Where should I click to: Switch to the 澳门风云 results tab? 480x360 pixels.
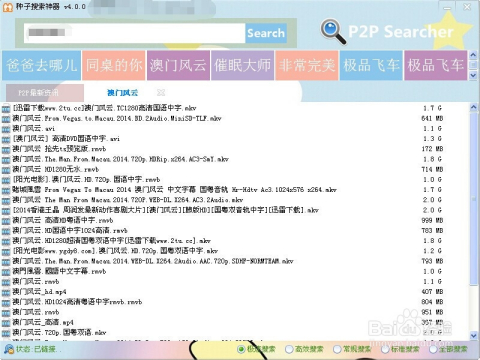122,93
